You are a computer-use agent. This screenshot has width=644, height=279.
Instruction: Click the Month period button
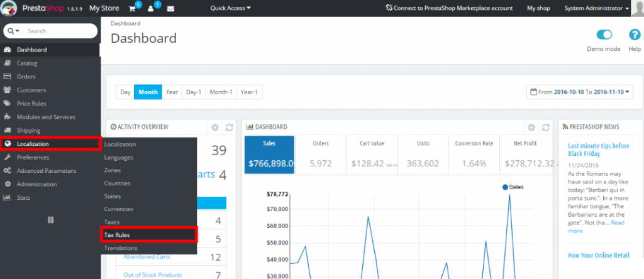148,92
